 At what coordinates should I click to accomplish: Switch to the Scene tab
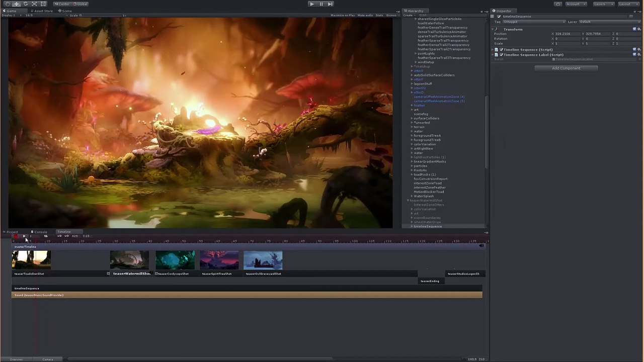[x=65, y=11]
